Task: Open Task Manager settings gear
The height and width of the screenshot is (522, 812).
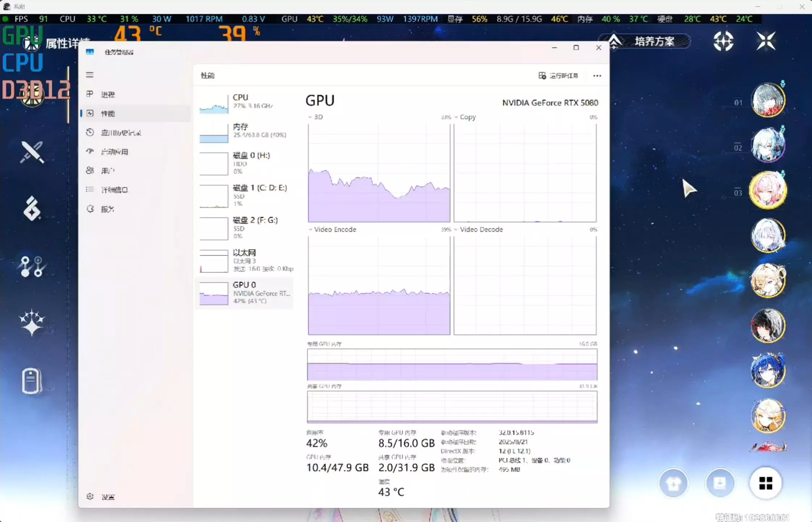Action: click(90, 496)
